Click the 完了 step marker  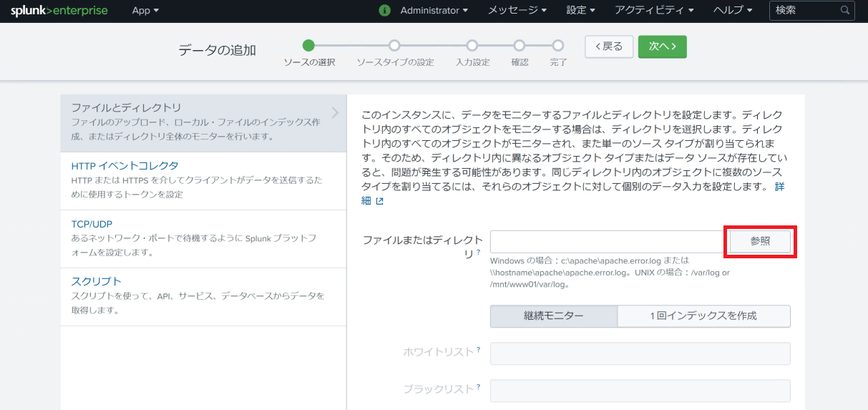558,46
